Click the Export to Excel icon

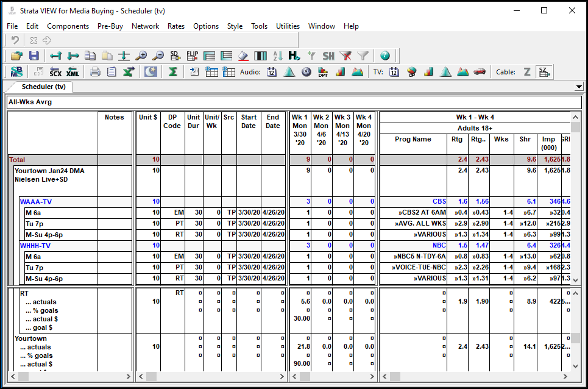(129, 72)
